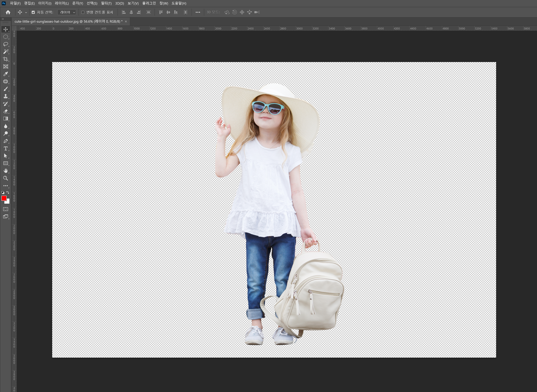Open Move tool preset picker arrow
The image size is (537, 392).
coord(26,12)
